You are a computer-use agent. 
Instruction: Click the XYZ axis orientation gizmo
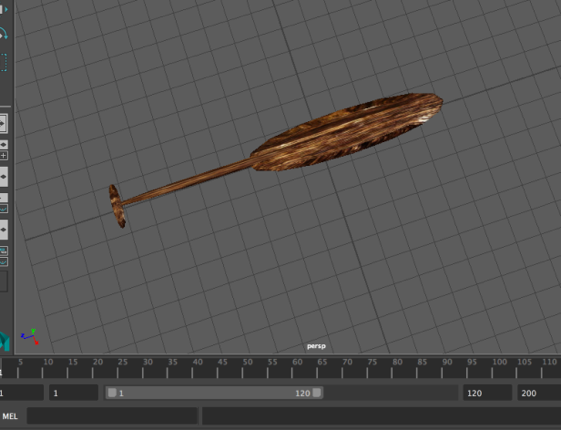coord(30,337)
